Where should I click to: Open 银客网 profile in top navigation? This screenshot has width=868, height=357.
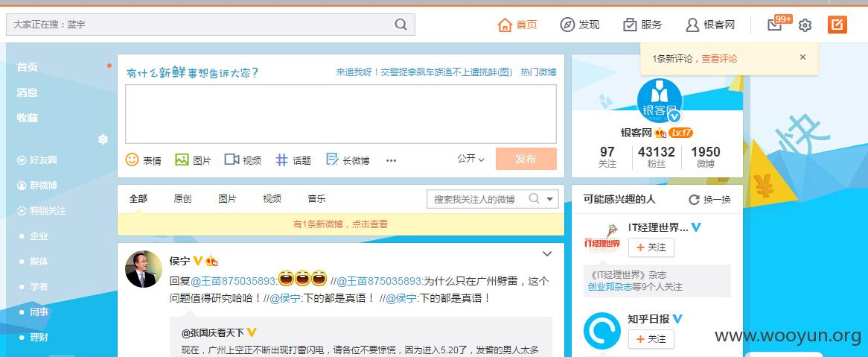tap(710, 25)
